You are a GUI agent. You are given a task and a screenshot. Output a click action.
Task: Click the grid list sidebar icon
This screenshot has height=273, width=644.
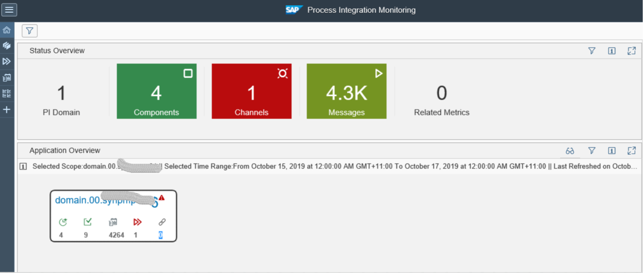[x=7, y=94]
